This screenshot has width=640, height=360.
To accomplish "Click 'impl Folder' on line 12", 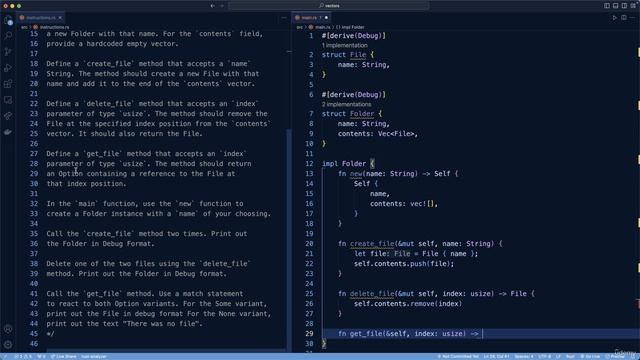I will (x=344, y=164).
